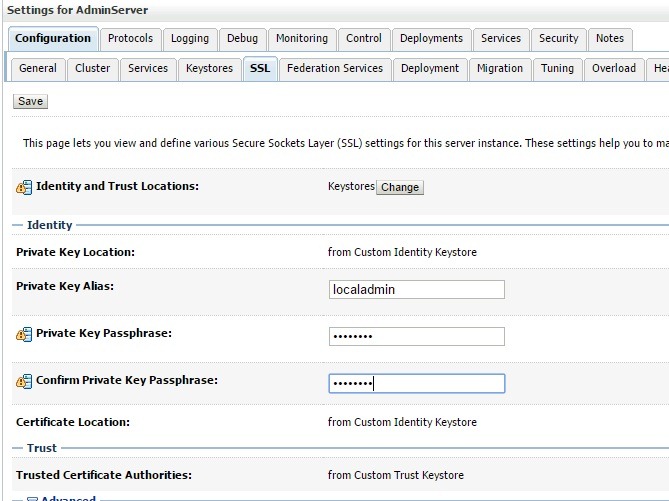Focus the Private Key Alias field
The image size is (669, 501).
[x=416, y=289]
